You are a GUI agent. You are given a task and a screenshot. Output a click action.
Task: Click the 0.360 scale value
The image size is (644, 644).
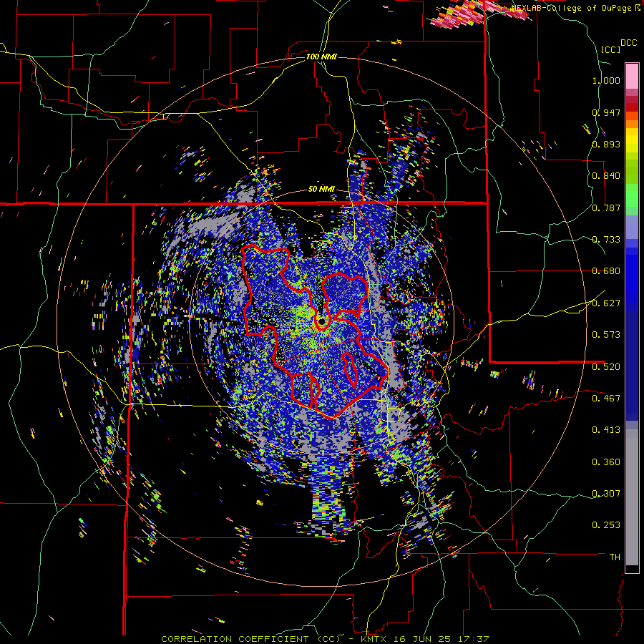click(x=606, y=462)
